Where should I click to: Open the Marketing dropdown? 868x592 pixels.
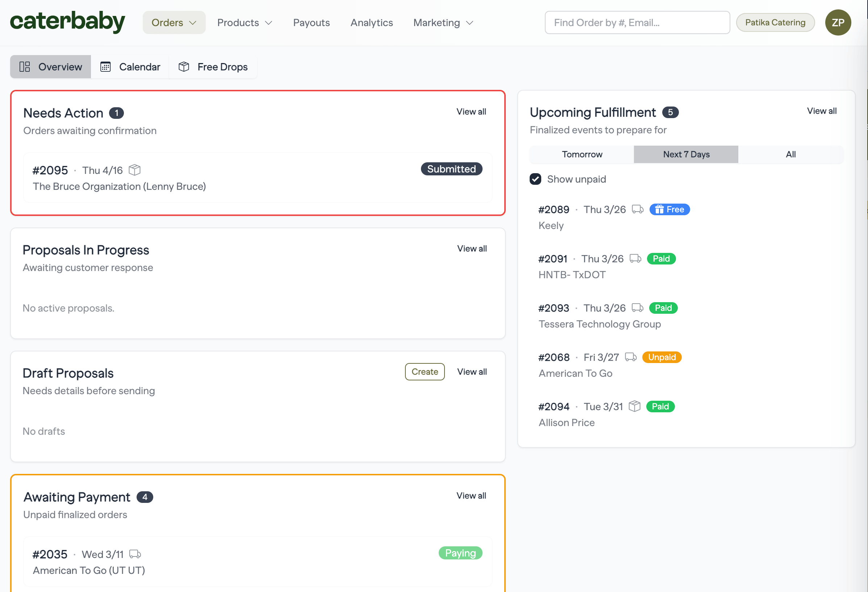point(443,22)
